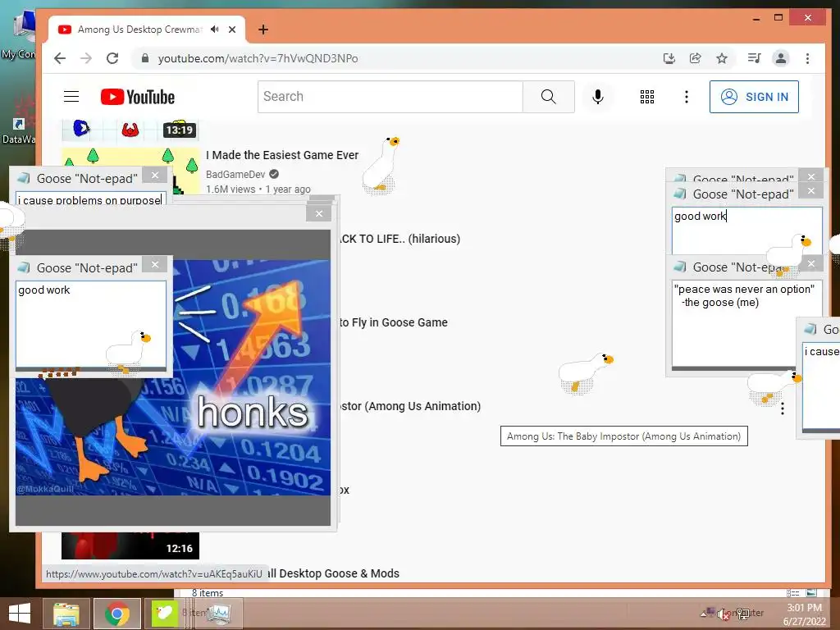The image size is (840, 630).
Task: Click the muted volume tray icon
Action: click(724, 614)
